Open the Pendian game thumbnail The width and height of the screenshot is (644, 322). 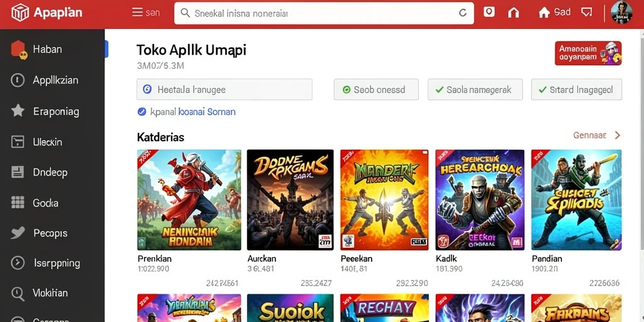click(576, 200)
